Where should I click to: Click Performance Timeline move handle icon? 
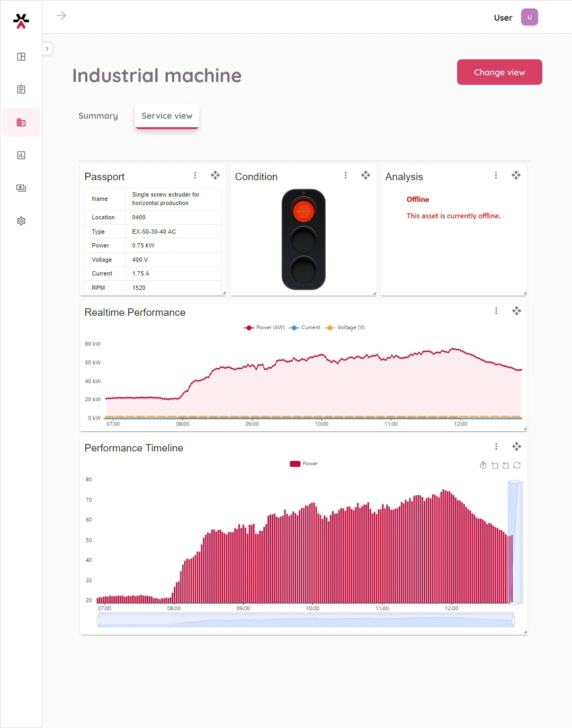click(516, 447)
